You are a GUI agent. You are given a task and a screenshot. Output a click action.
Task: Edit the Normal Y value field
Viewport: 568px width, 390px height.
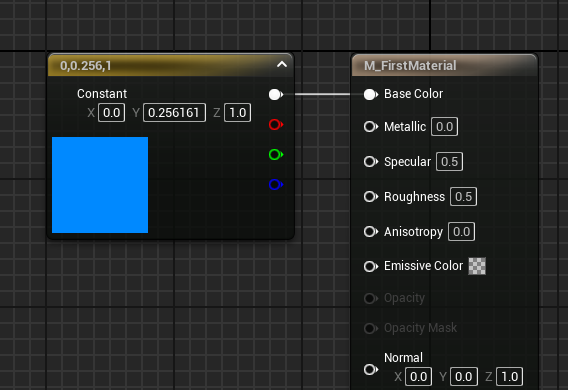coord(464,377)
